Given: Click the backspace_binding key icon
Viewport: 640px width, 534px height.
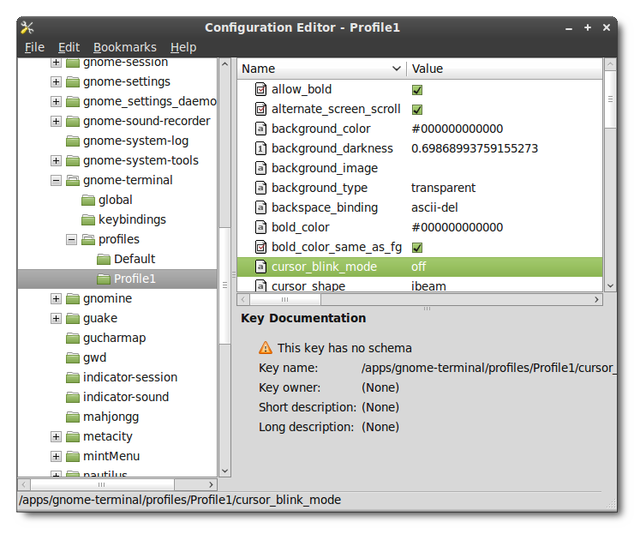Looking at the screenshot, I should [x=261, y=207].
